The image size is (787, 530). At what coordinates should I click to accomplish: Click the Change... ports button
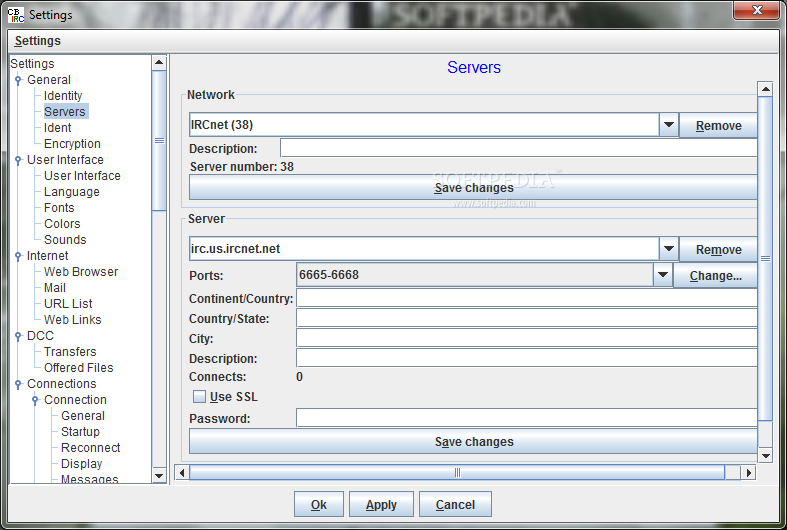click(x=715, y=276)
